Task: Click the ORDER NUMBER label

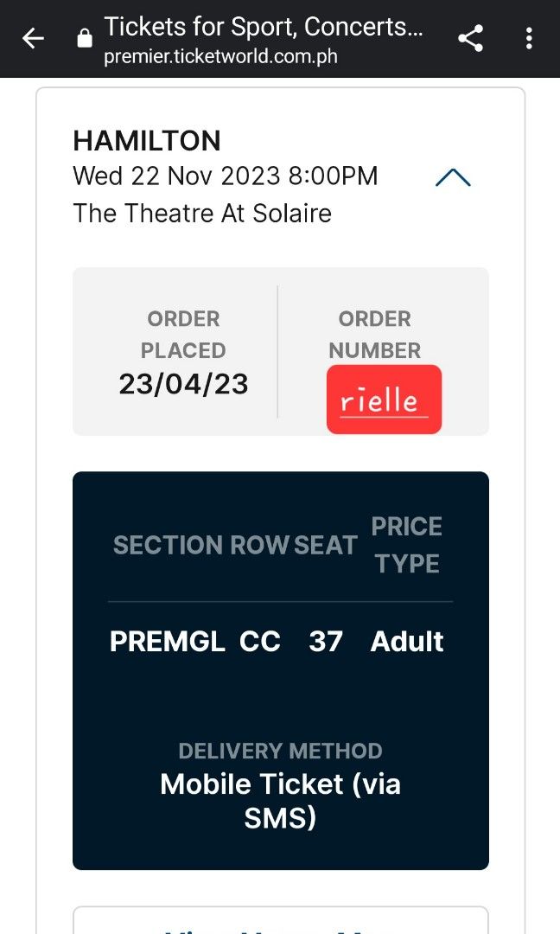Action: click(x=374, y=335)
